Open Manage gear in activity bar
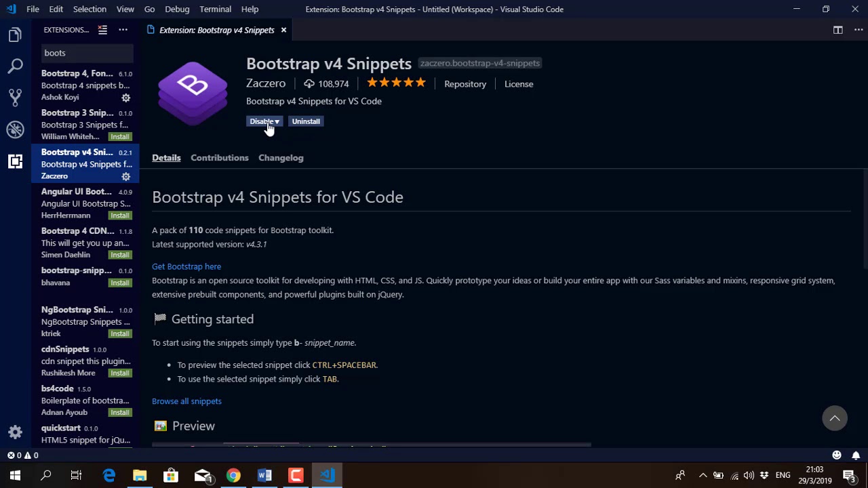Viewport: 868px width, 488px height. [x=15, y=432]
